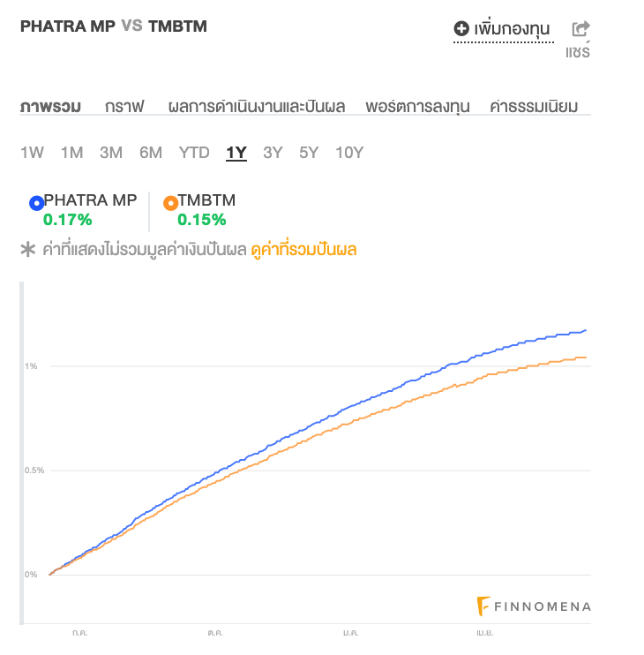Viewport: 644px width, 655px height.
Task: Select the 1M time range
Action: click(x=71, y=153)
